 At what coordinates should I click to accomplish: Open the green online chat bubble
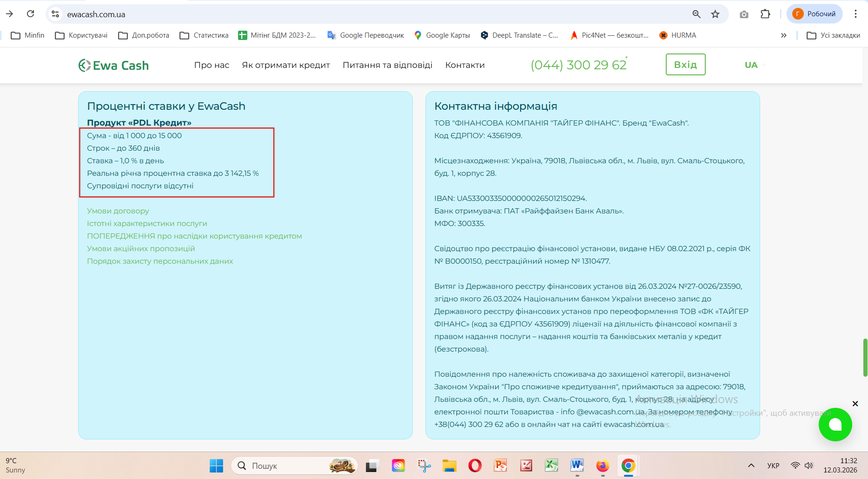tap(835, 425)
